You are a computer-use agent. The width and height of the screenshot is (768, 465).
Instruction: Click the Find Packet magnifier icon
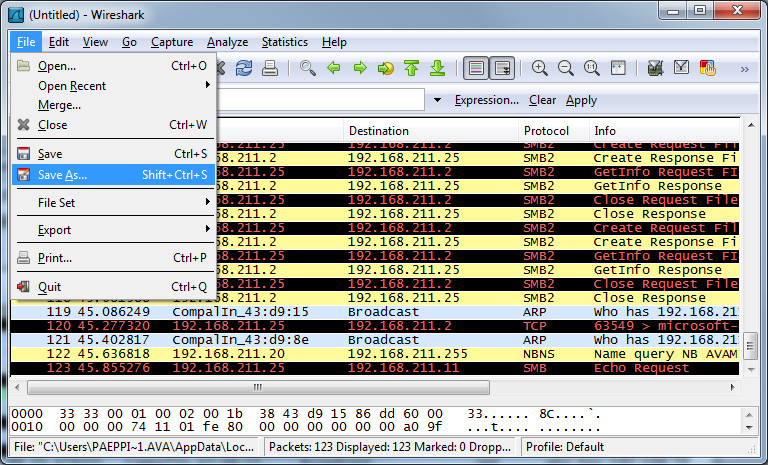coord(308,69)
